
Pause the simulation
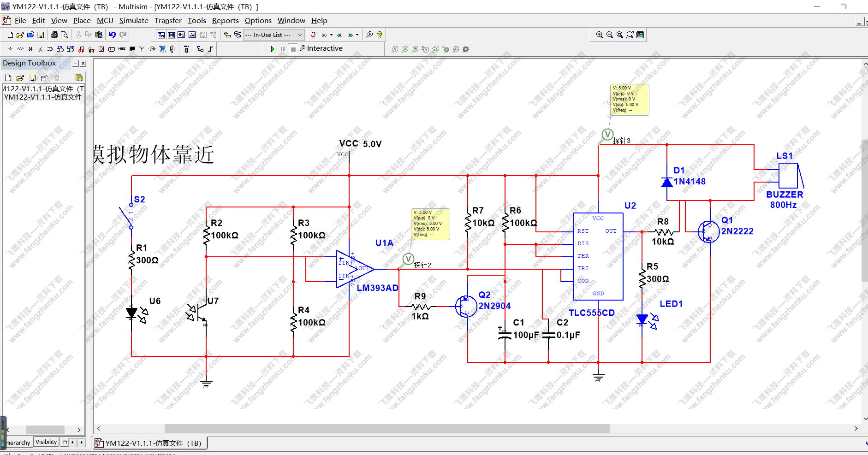pos(283,49)
